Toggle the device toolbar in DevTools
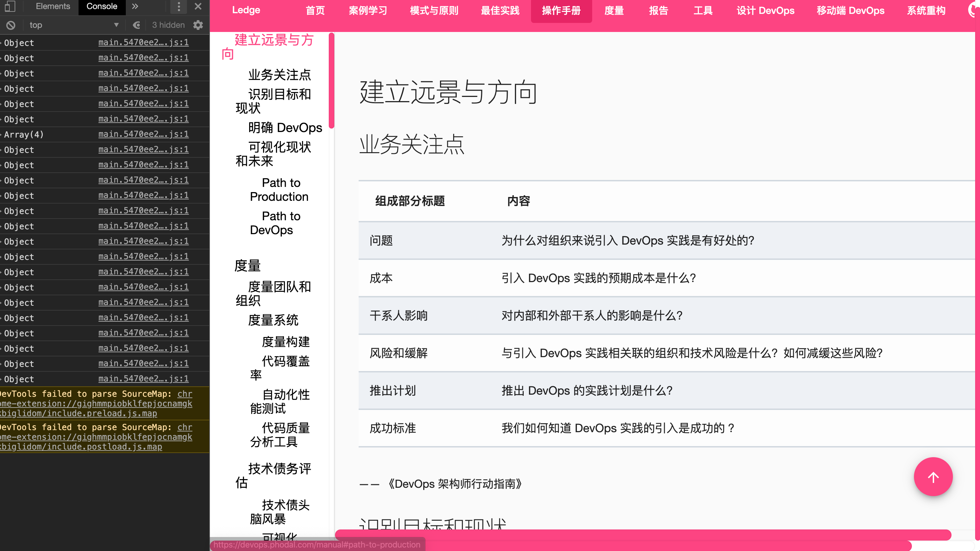980x551 pixels. 10,7
